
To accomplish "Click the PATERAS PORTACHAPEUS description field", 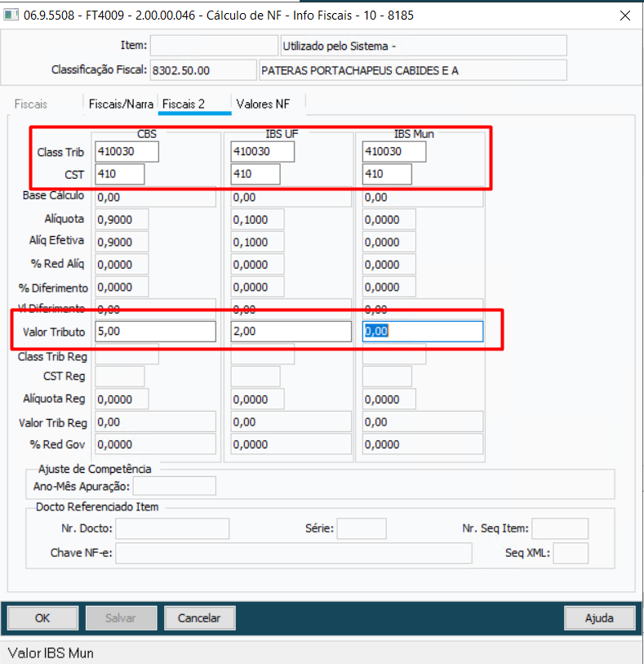I will pyautogui.click(x=412, y=70).
